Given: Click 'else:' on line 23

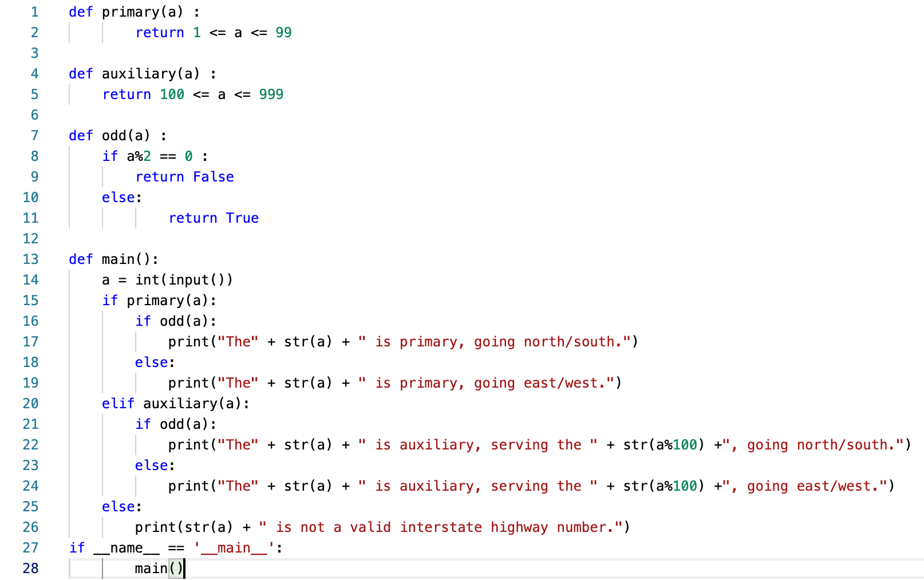Looking at the screenshot, I should 155,465.
